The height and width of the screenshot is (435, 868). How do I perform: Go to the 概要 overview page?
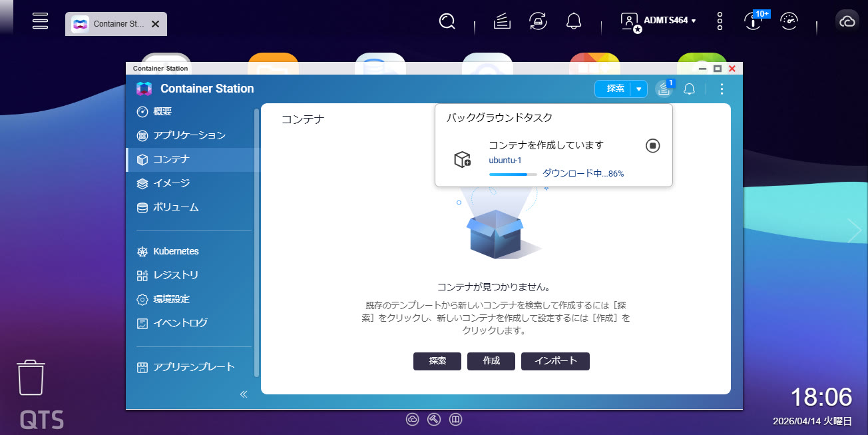(162, 111)
